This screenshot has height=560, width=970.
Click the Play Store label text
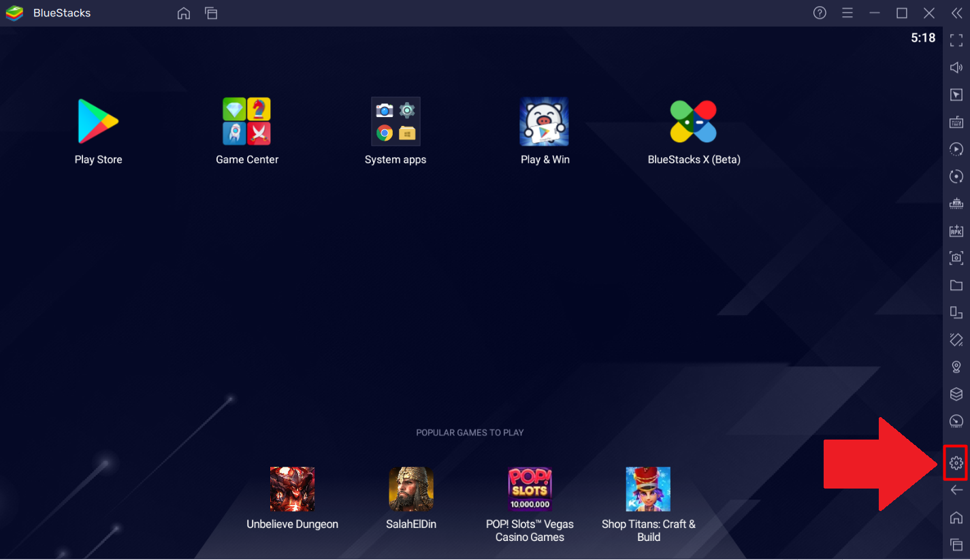[x=99, y=160]
